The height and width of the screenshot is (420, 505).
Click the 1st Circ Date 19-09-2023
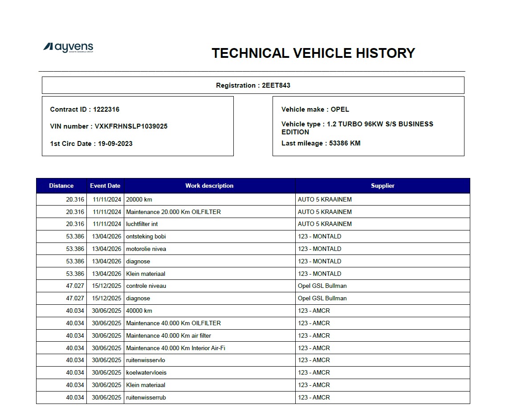point(91,144)
